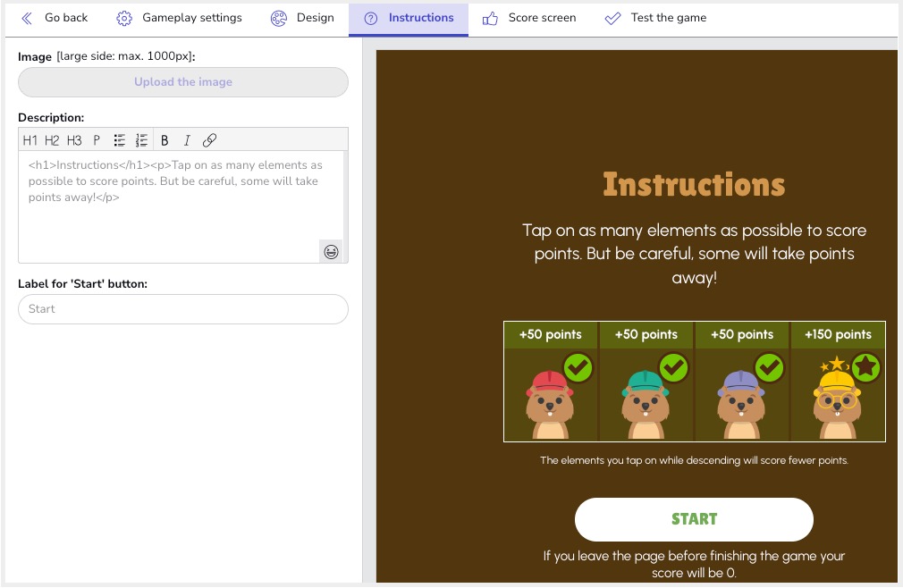
Task: Insert a hyperlink in the description
Action: 209,140
